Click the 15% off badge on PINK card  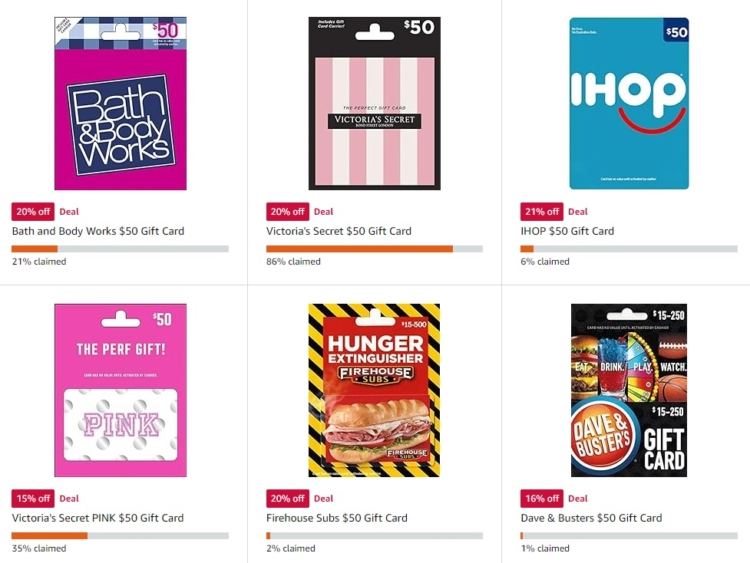33,498
